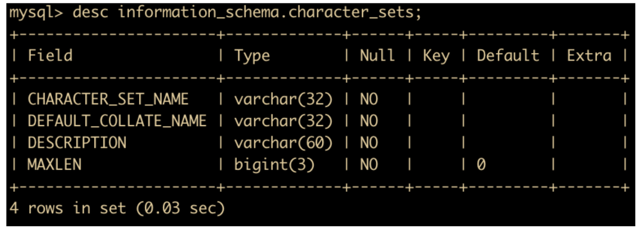Click NO in the MAXLEN row
The width and height of the screenshot is (644, 231).
[369, 164]
